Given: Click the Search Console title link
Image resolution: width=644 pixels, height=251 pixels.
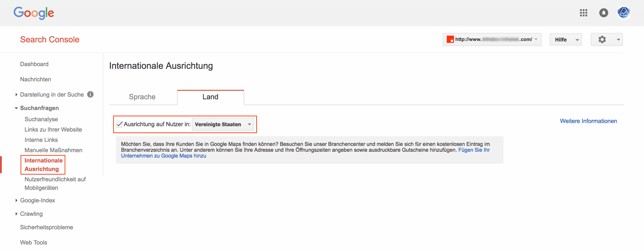Looking at the screenshot, I should click(x=50, y=40).
